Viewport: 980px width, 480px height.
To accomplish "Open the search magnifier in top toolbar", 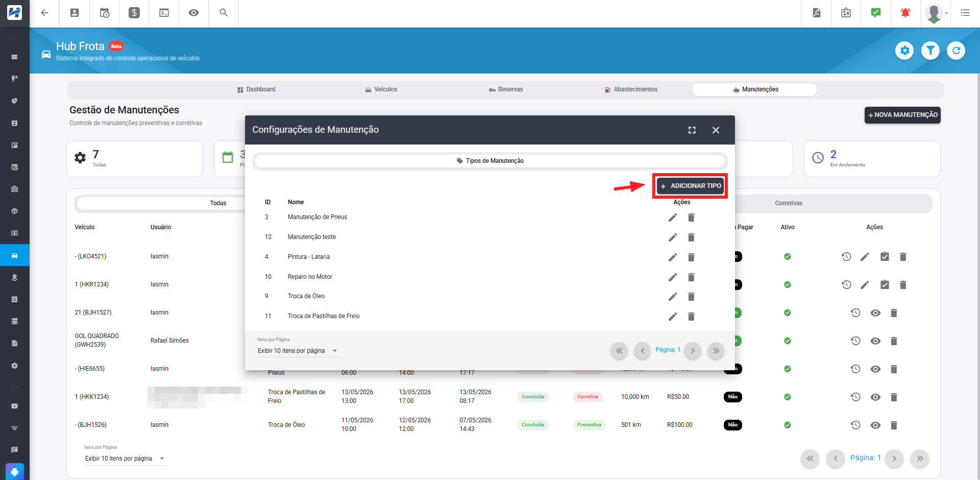I will 224,13.
